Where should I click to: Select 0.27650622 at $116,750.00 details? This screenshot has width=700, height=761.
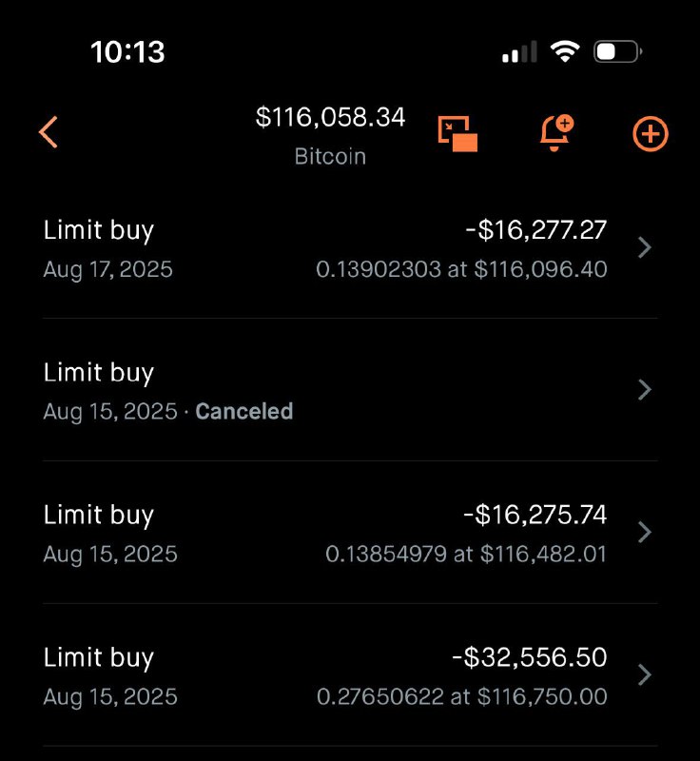pyautogui.click(x=462, y=696)
